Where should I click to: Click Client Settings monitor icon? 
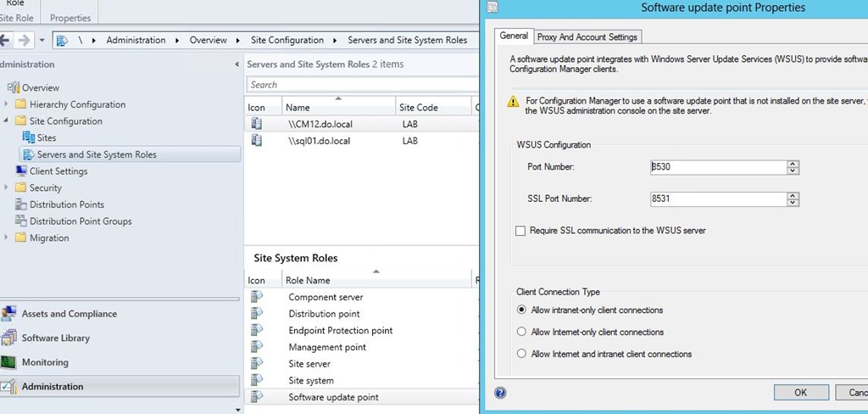point(21,171)
